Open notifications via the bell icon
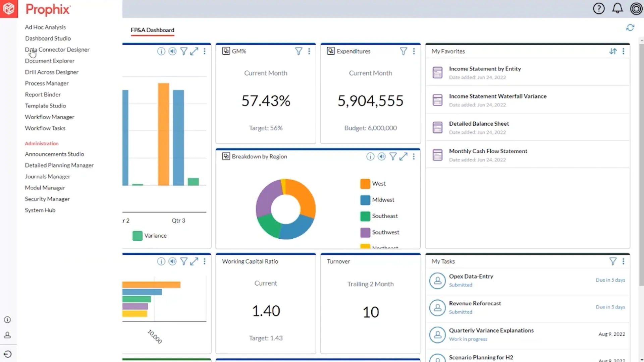This screenshot has width=644, height=362. [617, 8]
